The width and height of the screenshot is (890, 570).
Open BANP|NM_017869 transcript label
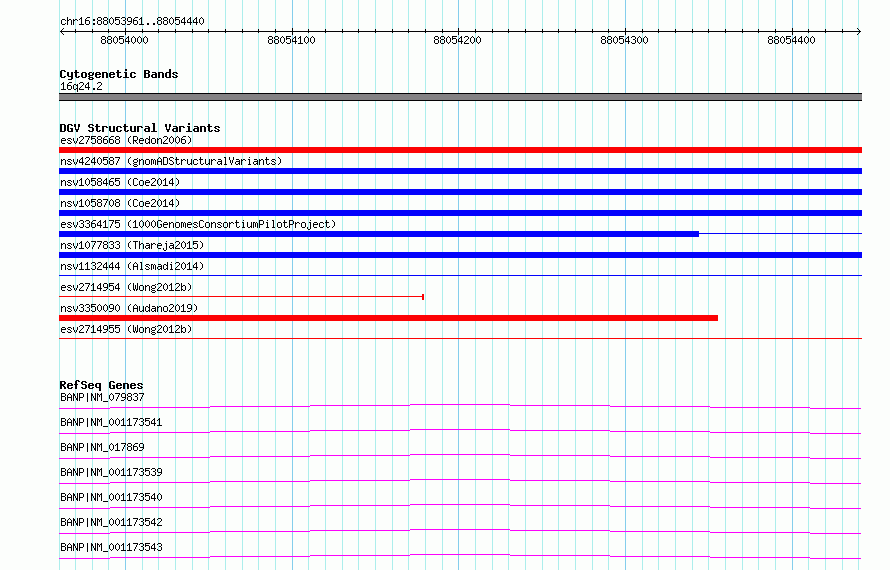tap(102, 447)
